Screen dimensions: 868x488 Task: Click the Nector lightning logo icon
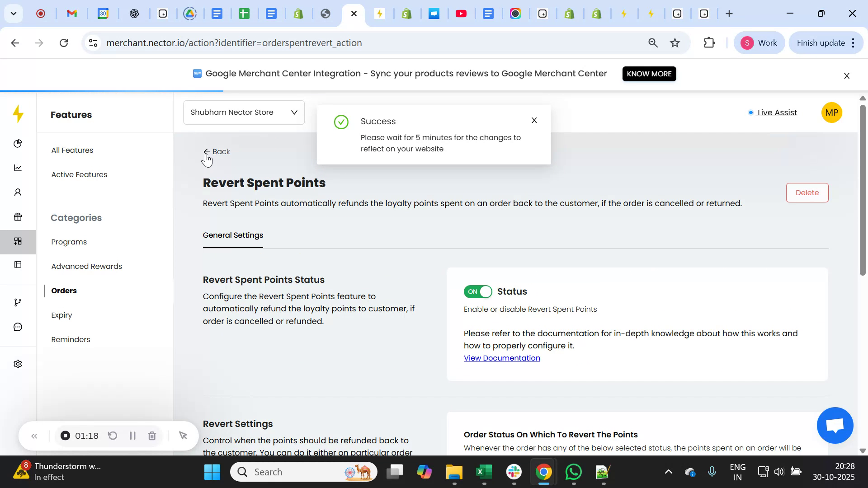(18, 114)
